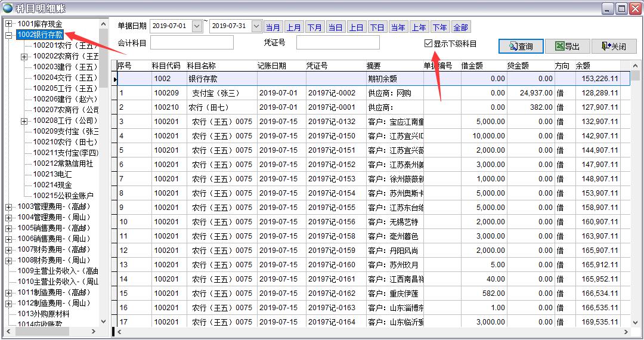Click the 查询 search button
Screen dimensions: 644x340
click(521, 47)
